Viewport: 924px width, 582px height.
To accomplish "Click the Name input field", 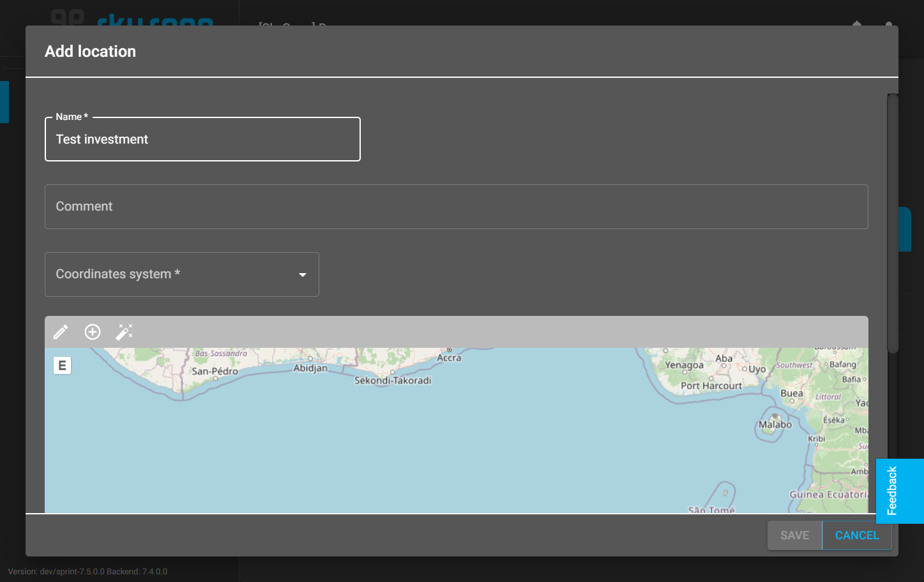I will click(x=202, y=139).
